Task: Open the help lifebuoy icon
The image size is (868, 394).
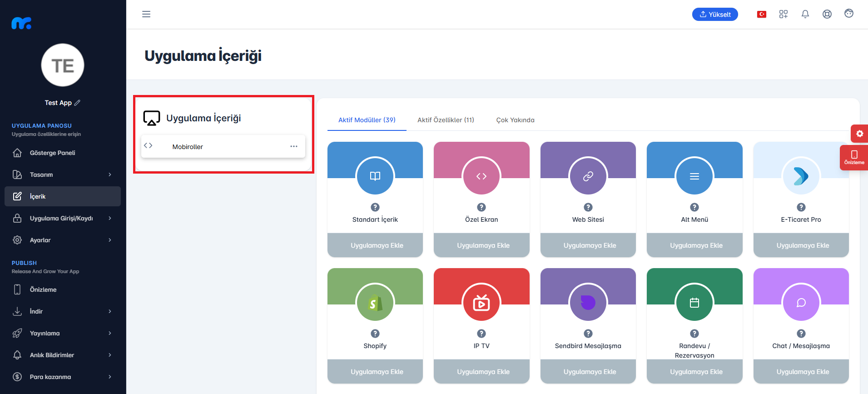Action: coord(827,14)
